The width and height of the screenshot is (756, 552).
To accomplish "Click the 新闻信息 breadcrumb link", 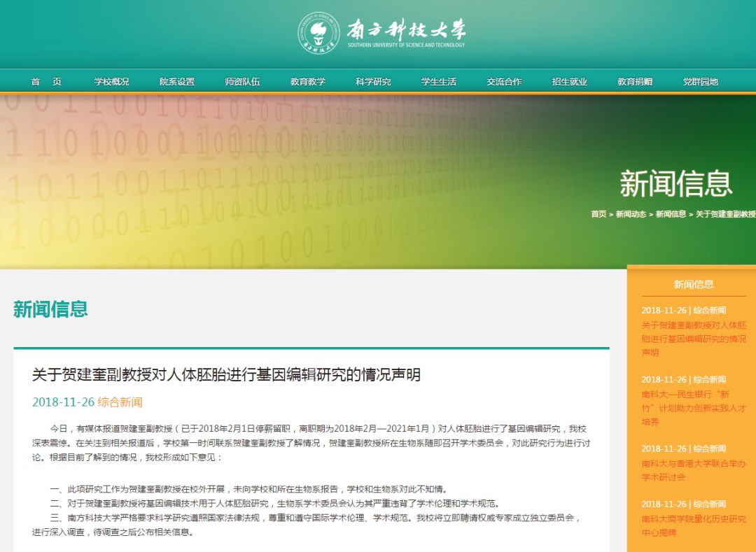I will coord(671,214).
